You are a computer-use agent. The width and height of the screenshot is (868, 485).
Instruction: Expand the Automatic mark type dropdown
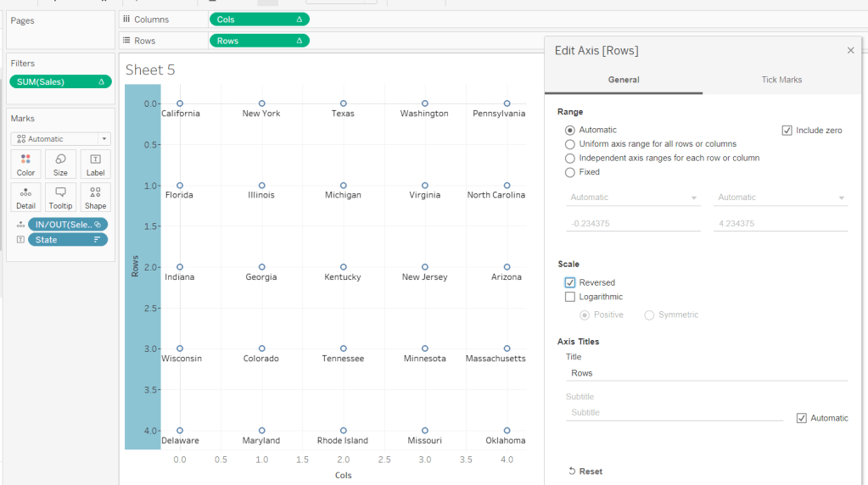coord(60,139)
